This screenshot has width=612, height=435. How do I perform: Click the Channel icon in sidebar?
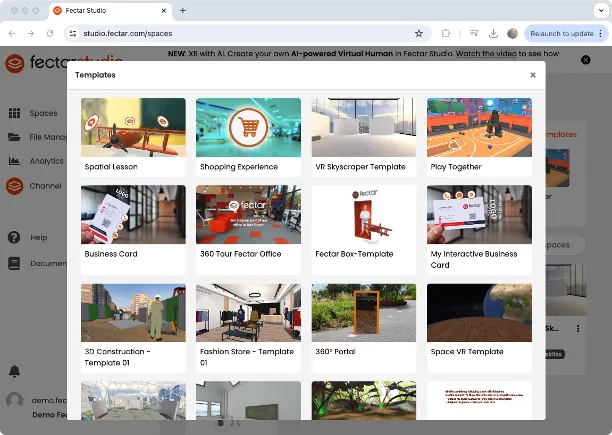[14, 186]
